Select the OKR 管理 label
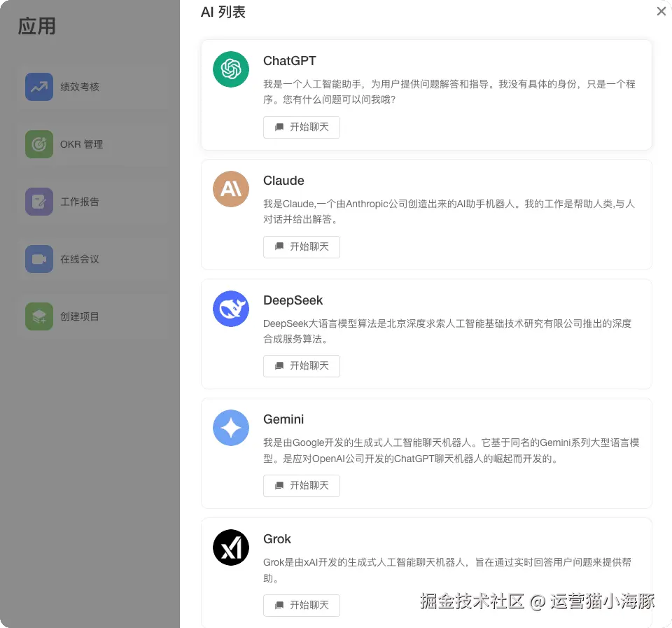 (81, 144)
